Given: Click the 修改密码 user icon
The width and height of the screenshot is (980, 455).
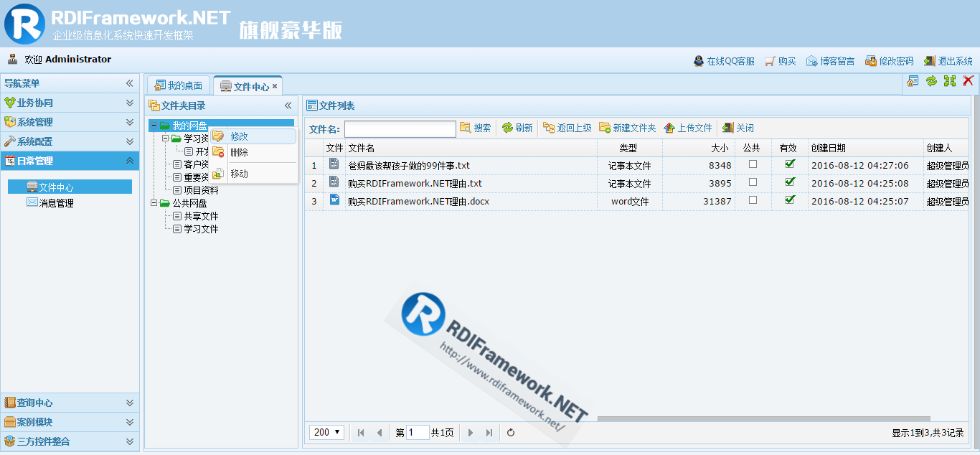Looking at the screenshot, I should pyautogui.click(x=871, y=61).
